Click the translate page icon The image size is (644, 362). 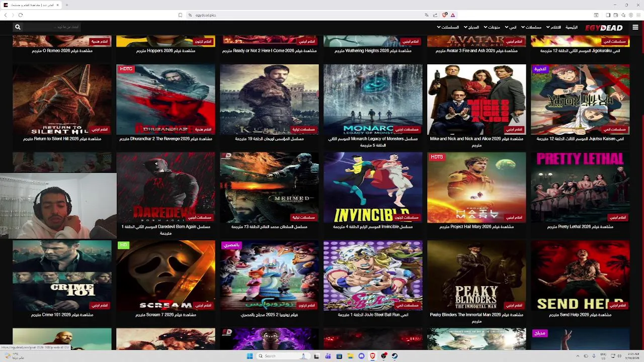427,15
